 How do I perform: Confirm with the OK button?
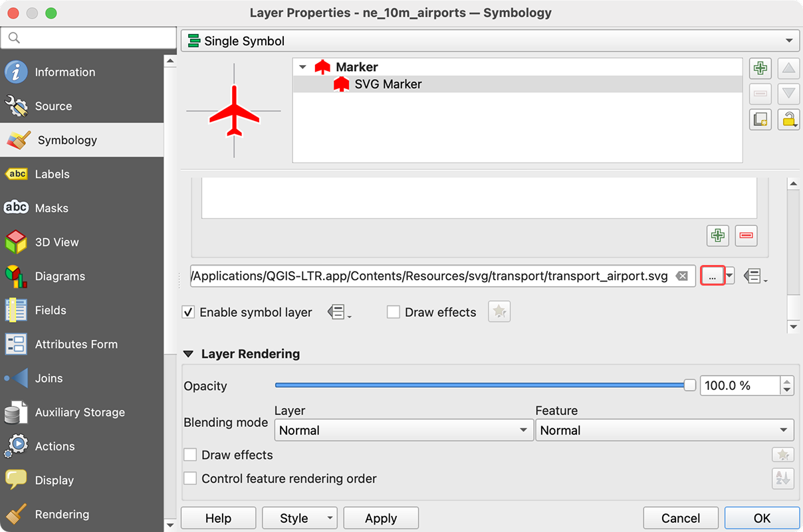pyautogui.click(x=762, y=518)
